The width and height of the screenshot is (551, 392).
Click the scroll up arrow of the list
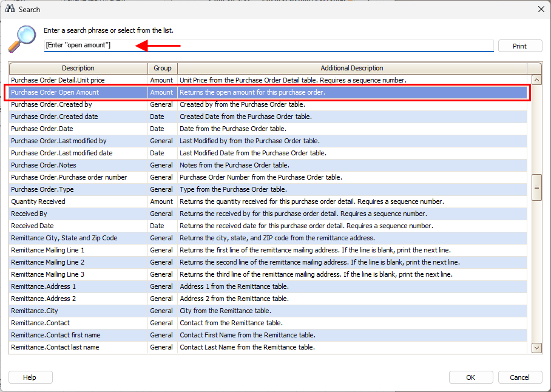click(x=536, y=80)
